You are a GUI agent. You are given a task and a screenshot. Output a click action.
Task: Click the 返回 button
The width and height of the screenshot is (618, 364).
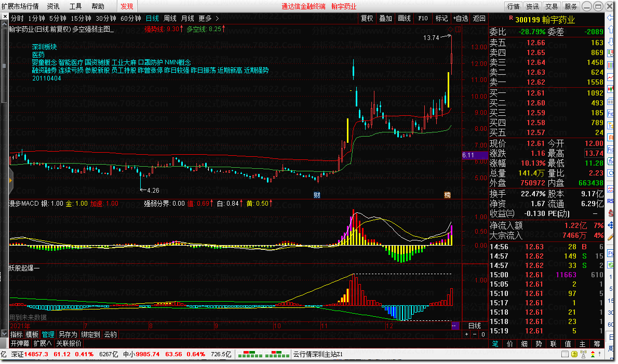click(479, 19)
